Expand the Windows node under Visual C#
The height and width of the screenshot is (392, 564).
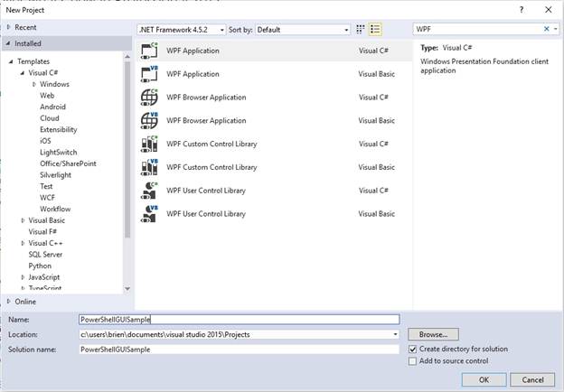click(x=34, y=84)
